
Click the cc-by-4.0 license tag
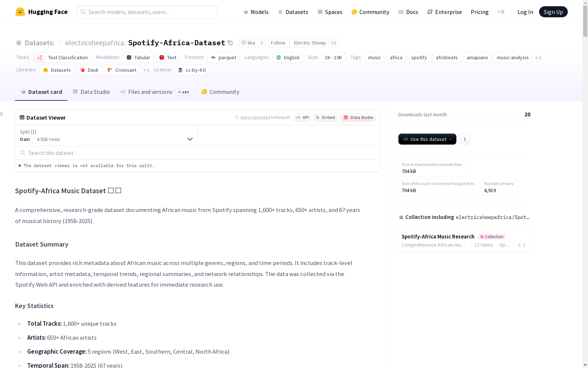point(192,70)
